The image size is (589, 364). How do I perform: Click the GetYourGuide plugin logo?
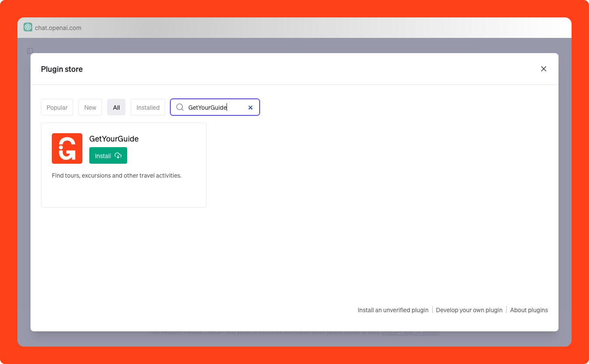(x=67, y=148)
